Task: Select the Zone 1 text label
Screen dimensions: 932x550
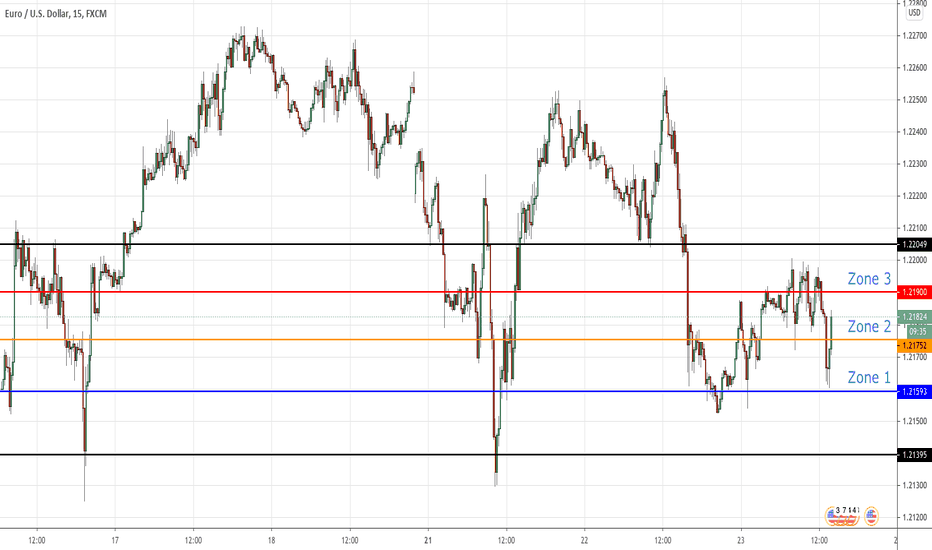Action: tap(869, 378)
